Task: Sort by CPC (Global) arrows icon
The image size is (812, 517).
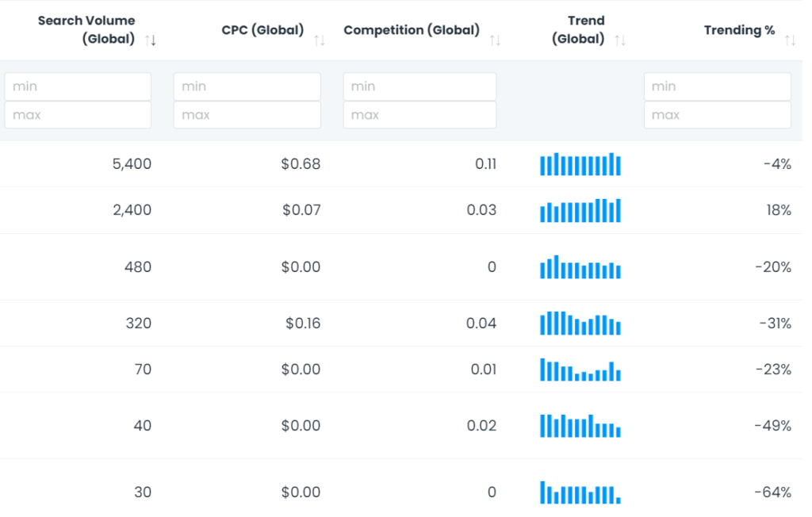Action: tap(320, 40)
